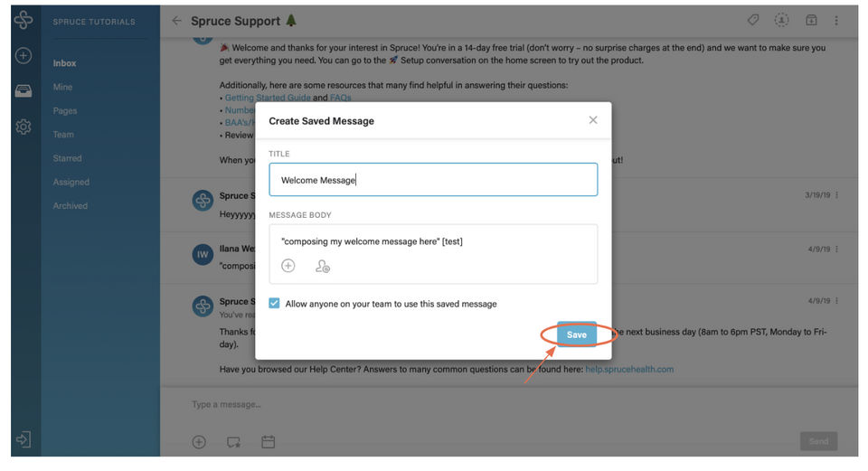Click into the Title input field

click(433, 180)
